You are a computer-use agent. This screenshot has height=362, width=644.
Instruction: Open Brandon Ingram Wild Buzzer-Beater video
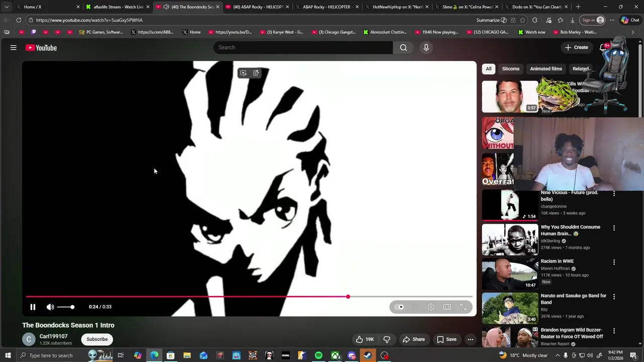pyautogui.click(x=572, y=333)
